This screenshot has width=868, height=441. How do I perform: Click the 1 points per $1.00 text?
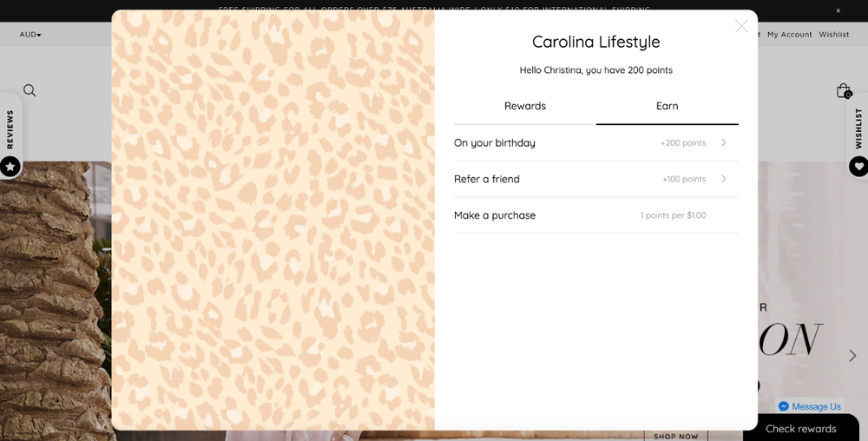point(674,215)
